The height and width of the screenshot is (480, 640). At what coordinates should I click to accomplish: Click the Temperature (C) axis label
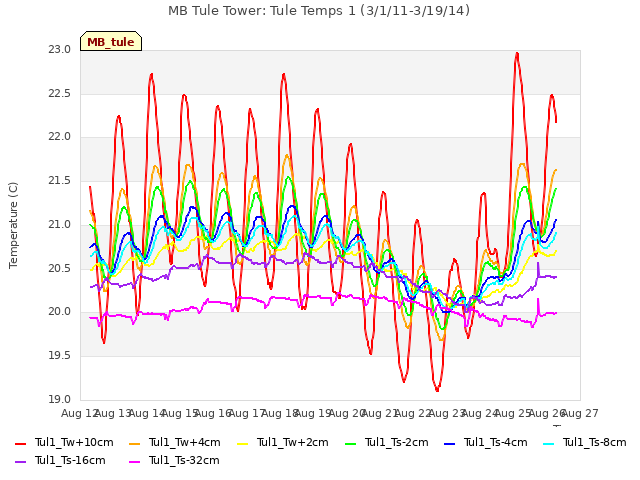click(x=13, y=225)
